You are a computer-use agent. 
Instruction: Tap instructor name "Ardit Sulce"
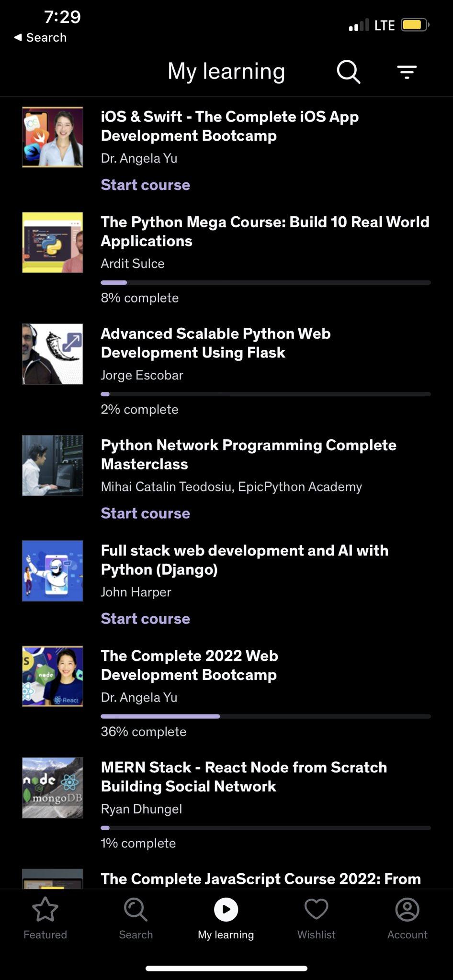133,264
